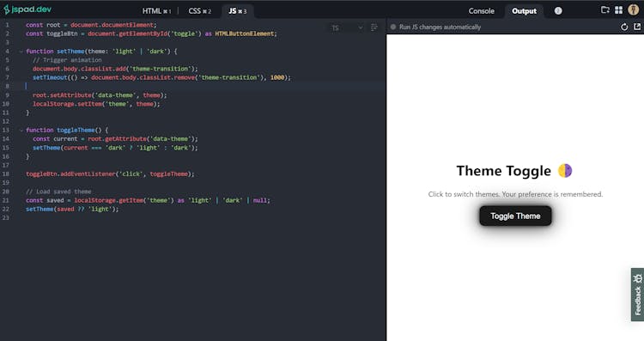Open the help question mark icon

click(x=558, y=11)
